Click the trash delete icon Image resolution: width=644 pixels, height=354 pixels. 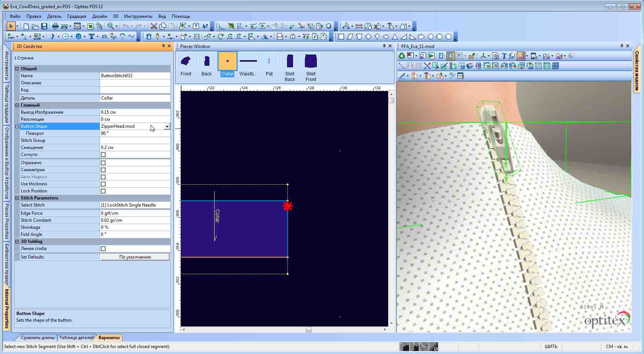[149, 36]
